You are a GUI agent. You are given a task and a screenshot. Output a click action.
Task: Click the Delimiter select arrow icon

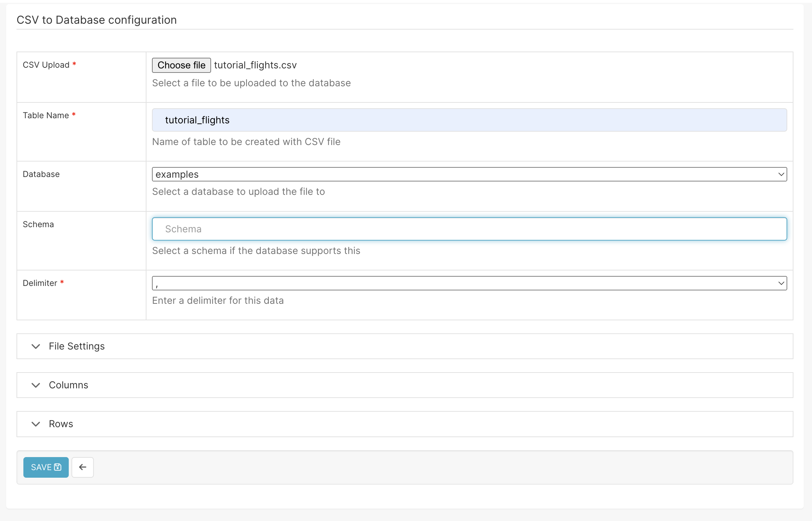(x=781, y=284)
